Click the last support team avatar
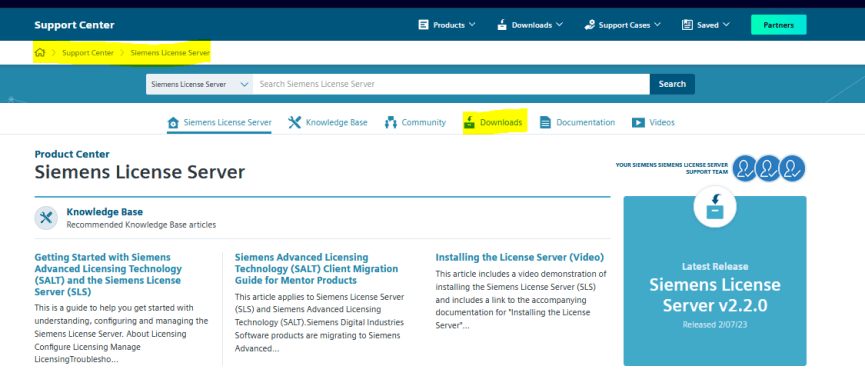This screenshot has width=865, height=376. 792,168
